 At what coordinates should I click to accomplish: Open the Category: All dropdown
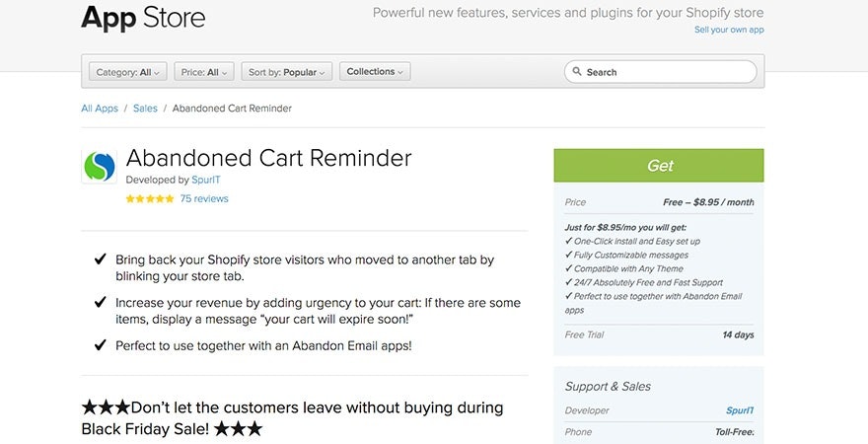128,72
